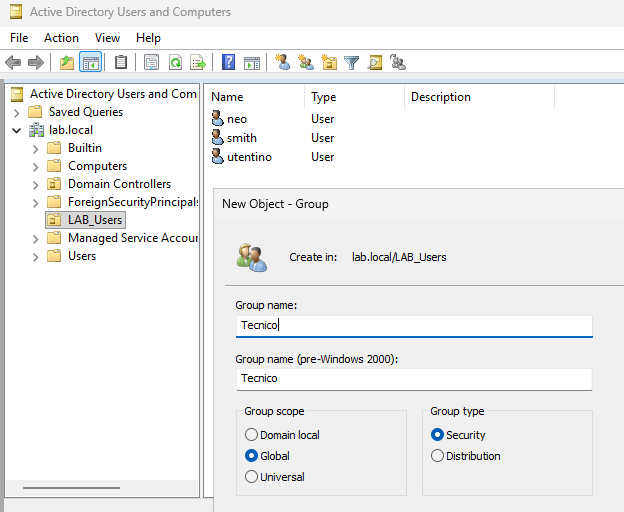The height and width of the screenshot is (512, 624).
Task: Open the Action menu
Action: point(61,37)
